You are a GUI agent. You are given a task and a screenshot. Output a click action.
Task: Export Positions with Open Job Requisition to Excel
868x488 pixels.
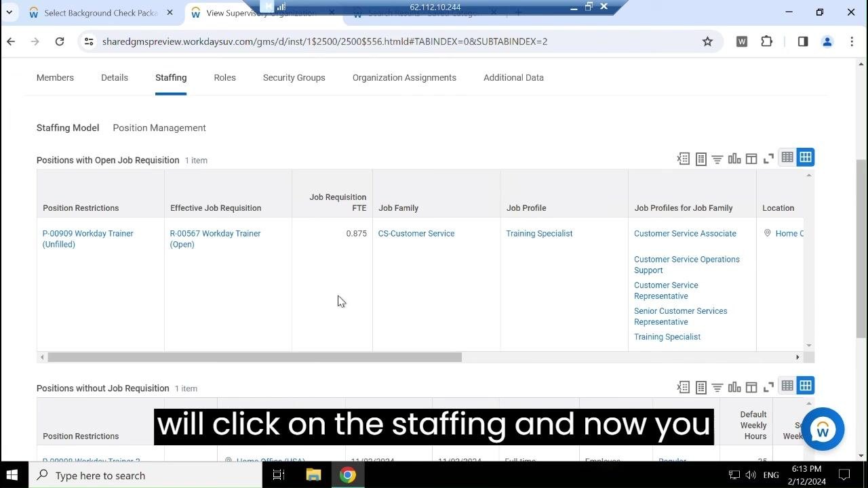(683, 159)
